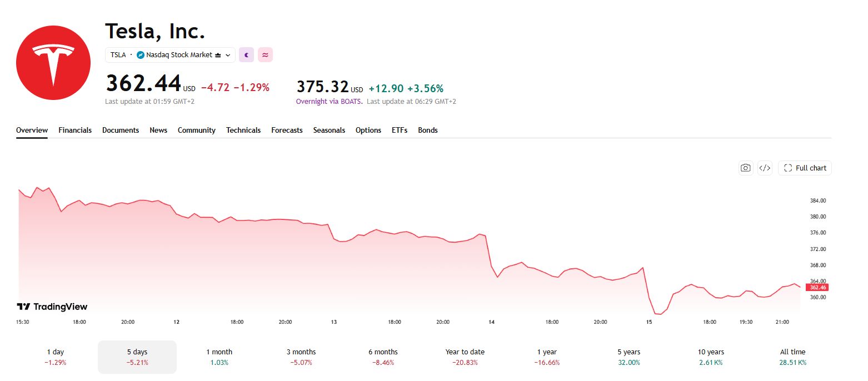Image resolution: width=868 pixels, height=381 pixels.
Task: Switch to the Financials tab
Action: [x=75, y=130]
